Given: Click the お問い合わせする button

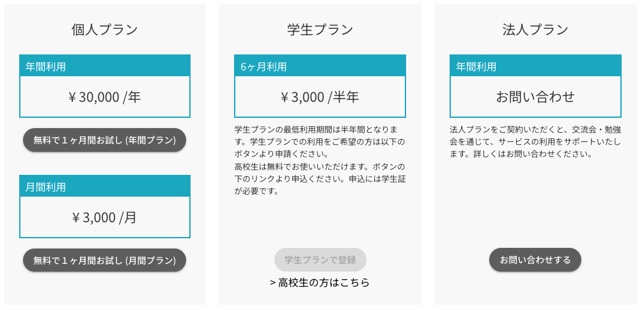Looking at the screenshot, I should pyautogui.click(x=535, y=260).
